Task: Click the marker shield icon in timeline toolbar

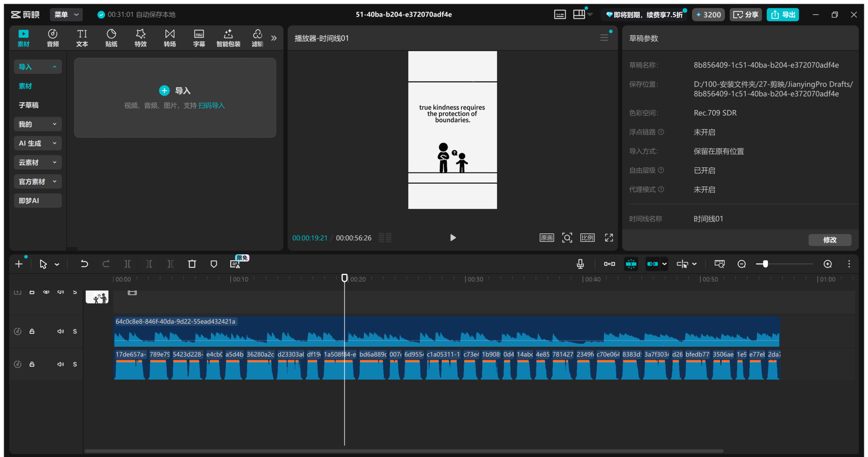Action: click(214, 264)
